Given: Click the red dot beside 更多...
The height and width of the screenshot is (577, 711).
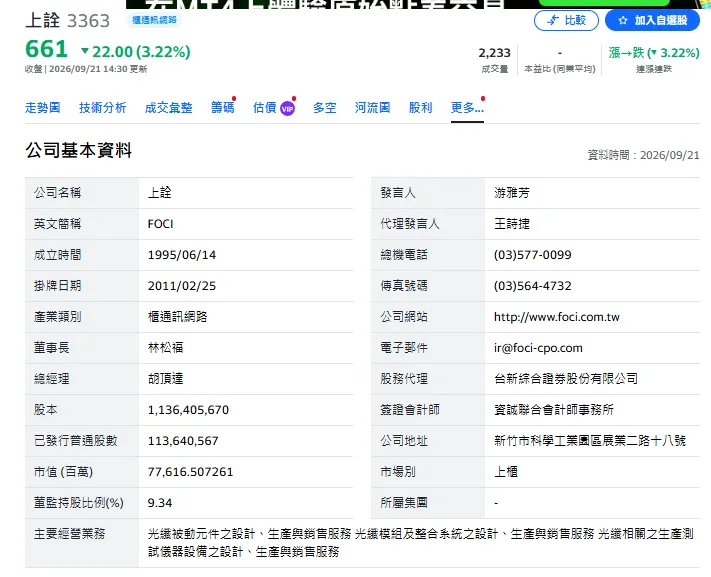Looking at the screenshot, I should tap(483, 98).
